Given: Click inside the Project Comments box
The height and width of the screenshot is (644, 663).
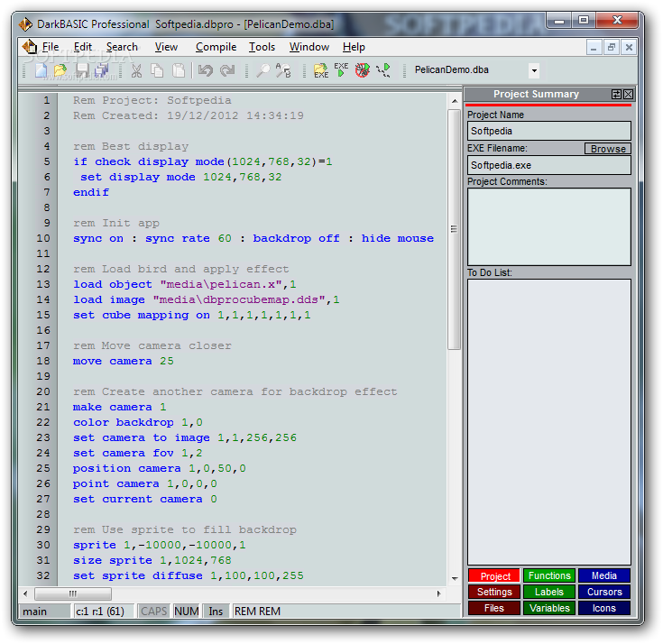Looking at the screenshot, I should pos(548,227).
